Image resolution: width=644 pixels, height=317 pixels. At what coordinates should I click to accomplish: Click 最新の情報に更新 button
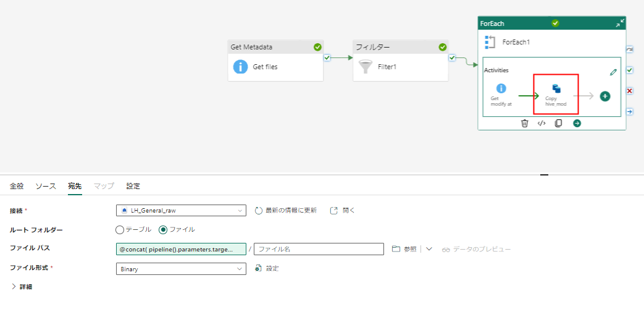click(x=286, y=211)
